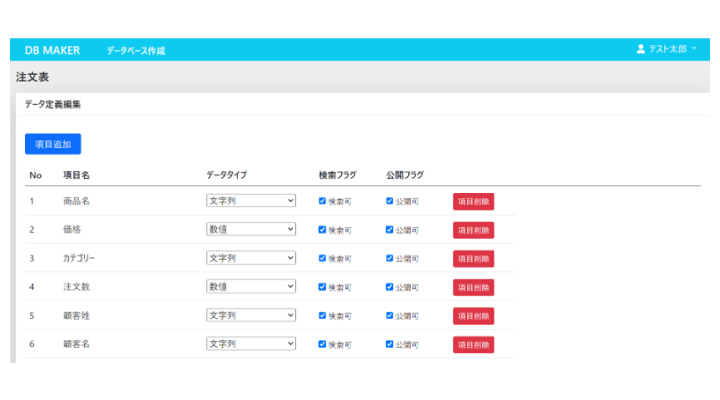Click the user profile icon for テスト太郎
This screenshot has width=720, height=400.
click(641, 49)
